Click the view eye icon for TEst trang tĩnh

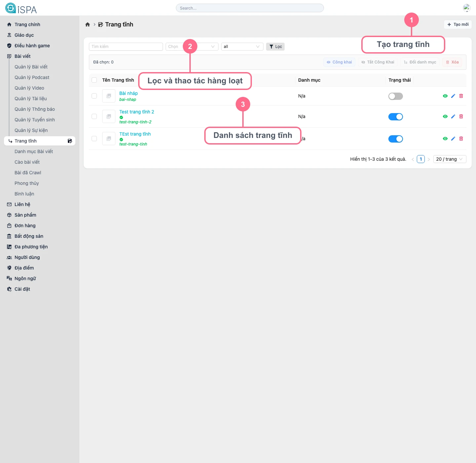click(x=445, y=139)
